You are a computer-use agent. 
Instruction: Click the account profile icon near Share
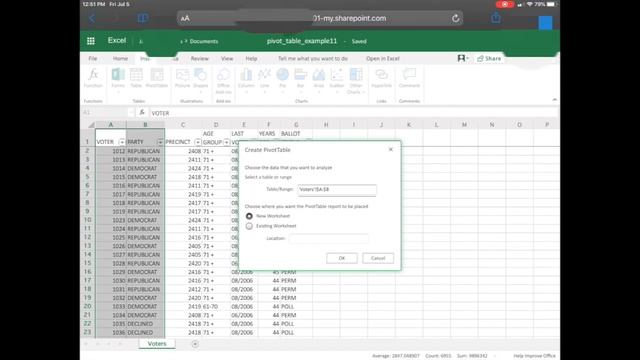click(x=462, y=58)
